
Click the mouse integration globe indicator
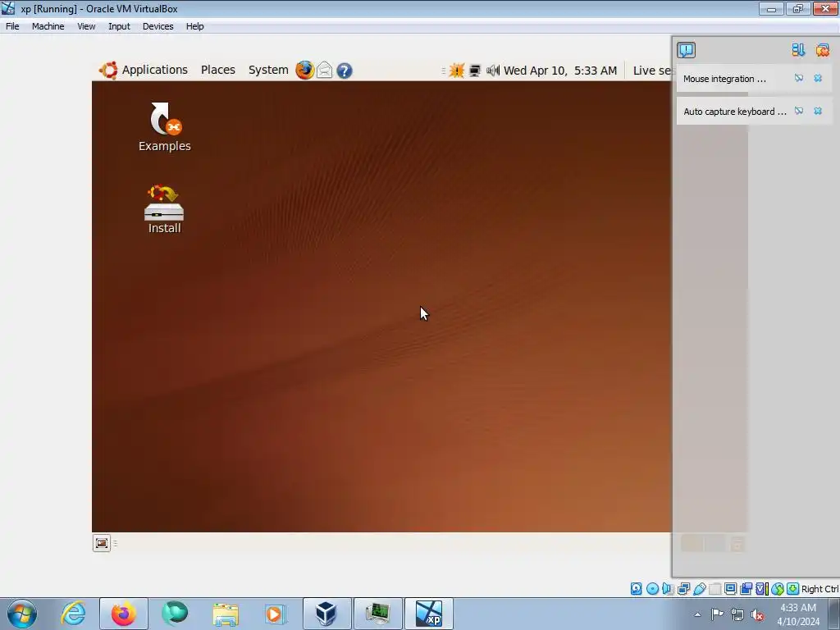[x=778, y=589]
